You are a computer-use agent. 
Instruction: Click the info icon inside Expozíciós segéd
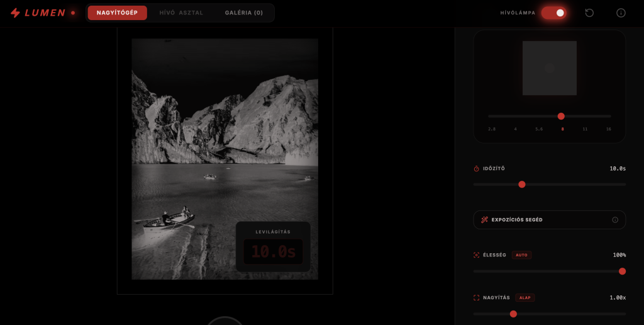pos(615,220)
